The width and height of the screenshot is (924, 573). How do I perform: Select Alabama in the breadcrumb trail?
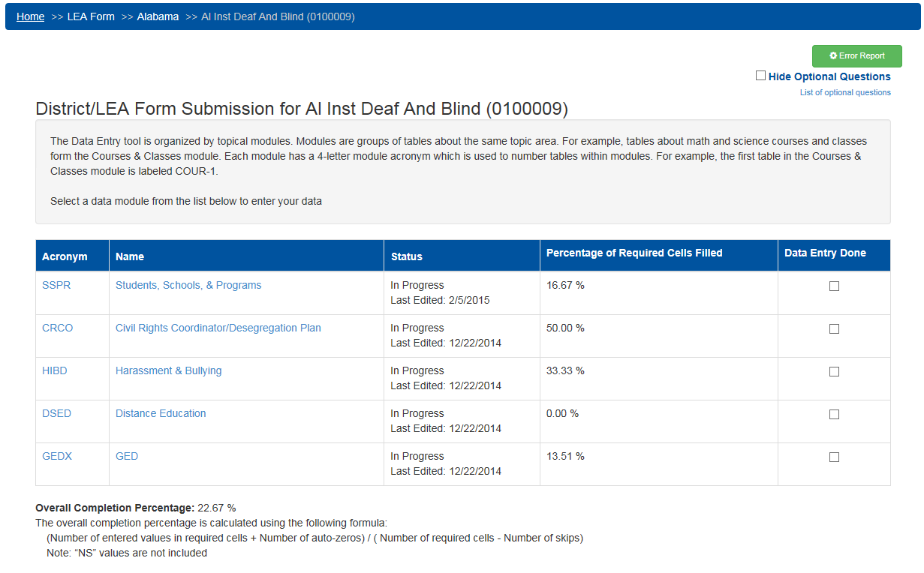click(x=158, y=16)
